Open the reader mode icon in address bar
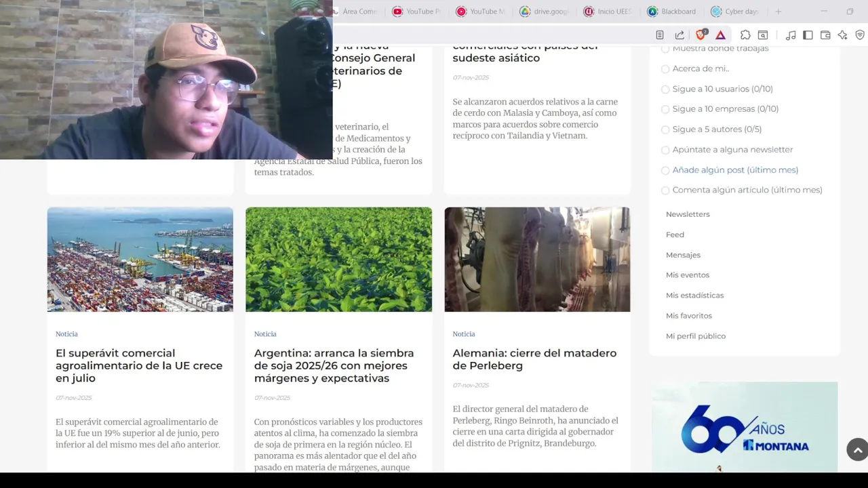 pos(660,35)
